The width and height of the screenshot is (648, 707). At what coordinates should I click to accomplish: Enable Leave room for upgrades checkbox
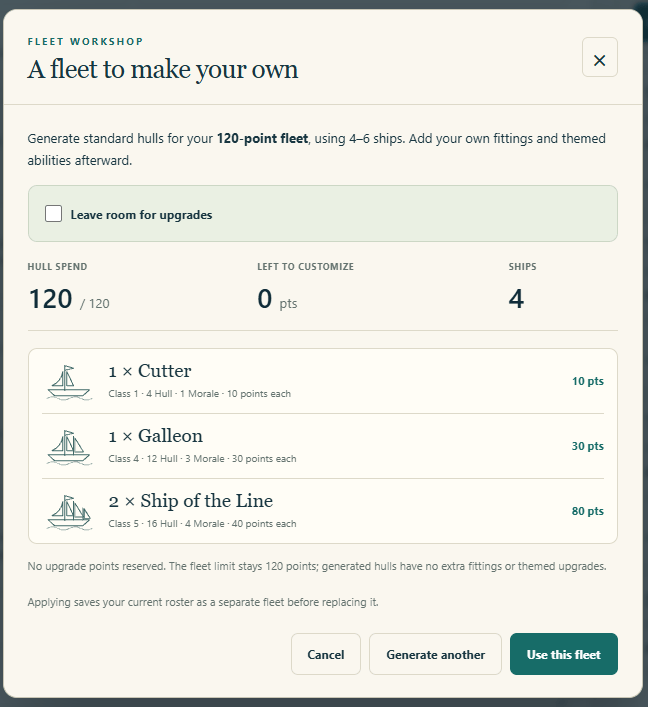pos(53,214)
